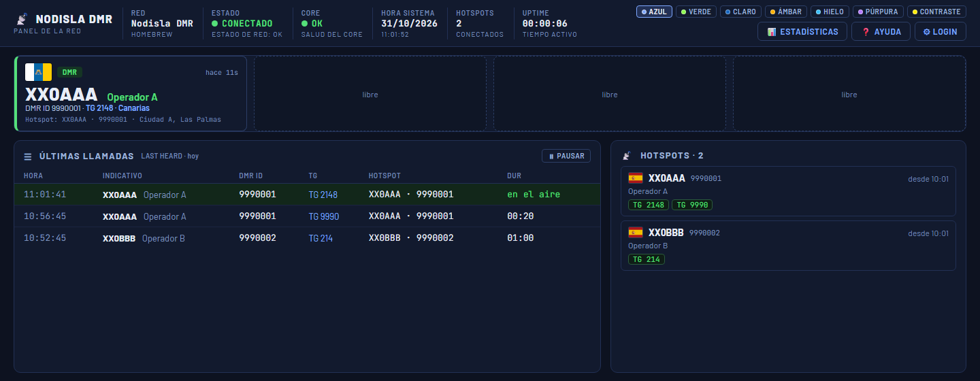Select callsign XX0BBB in the last heard table
The image size is (980, 381).
coord(119,238)
